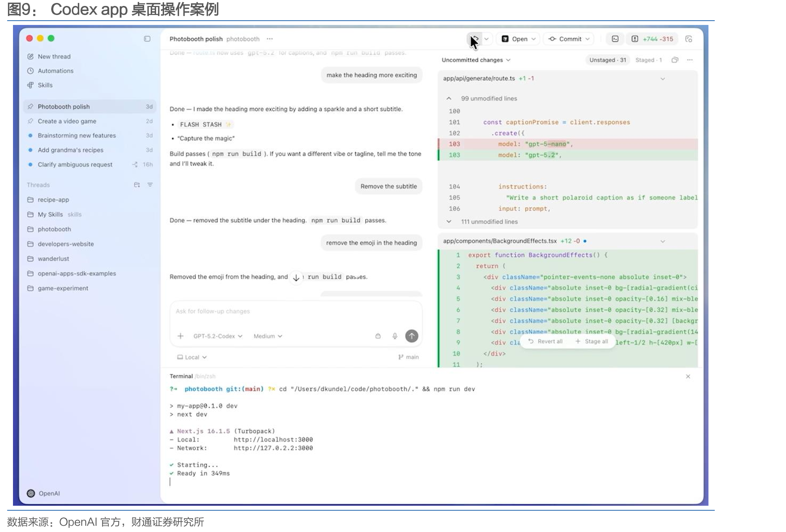Open the openai-apps-sdk-examples folder
The image size is (786, 532).
click(x=72, y=273)
